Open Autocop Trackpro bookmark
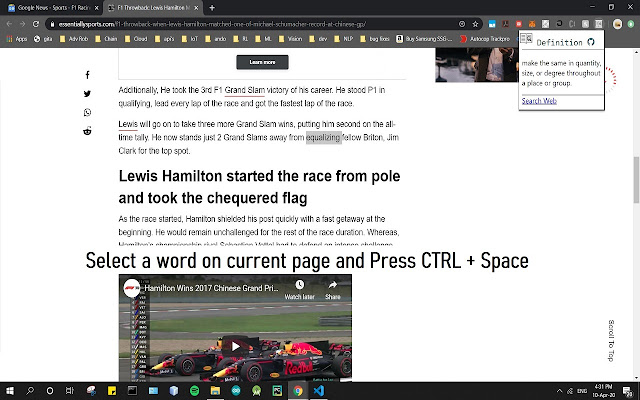 tap(485, 39)
